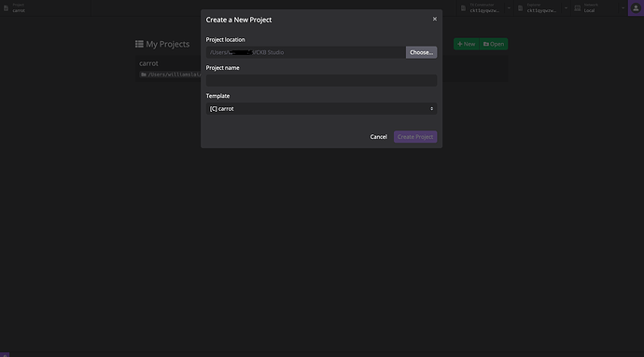
Task: Click the Create Project button
Action: pyautogui.click(x=415, y=137)
